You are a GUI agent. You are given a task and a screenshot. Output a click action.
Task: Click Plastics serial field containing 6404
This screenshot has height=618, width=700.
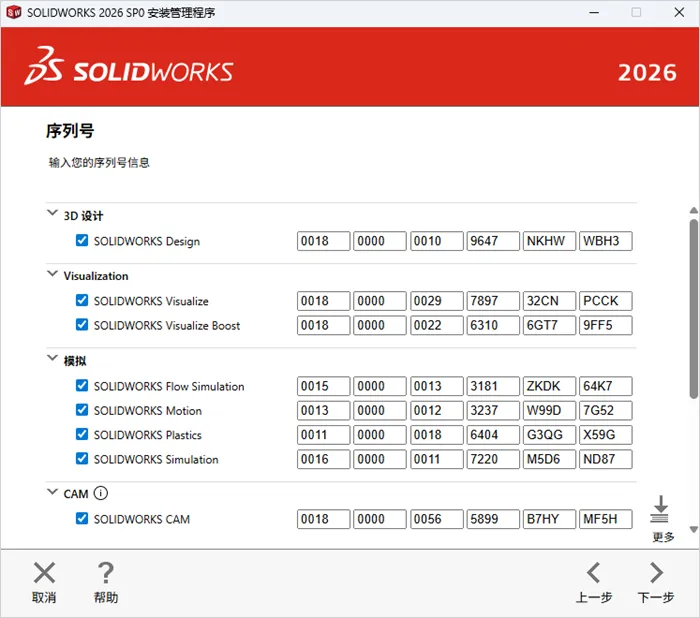click(493, 435)
